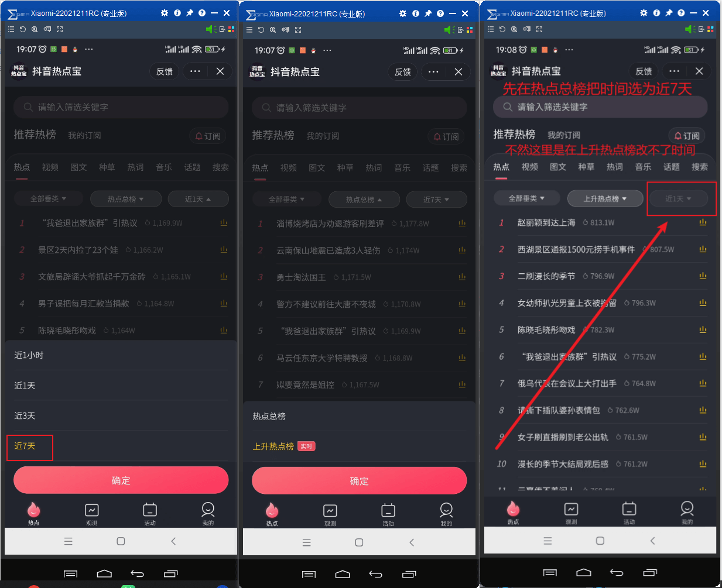Open 近1天 time dropdown in right window

tap(678, 198)
